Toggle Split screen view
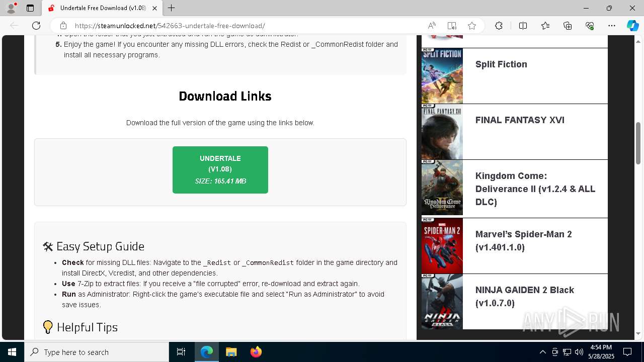 pos(523,26)
